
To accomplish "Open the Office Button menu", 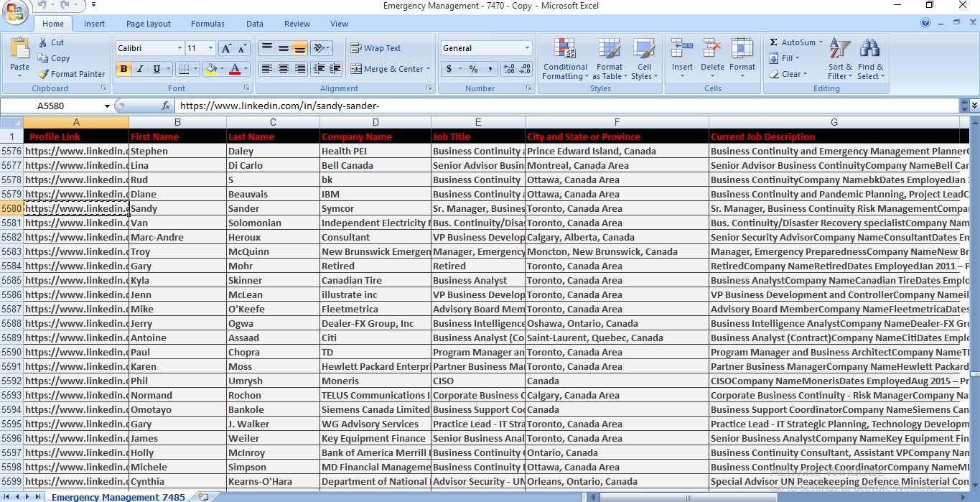I will point(14,12).
